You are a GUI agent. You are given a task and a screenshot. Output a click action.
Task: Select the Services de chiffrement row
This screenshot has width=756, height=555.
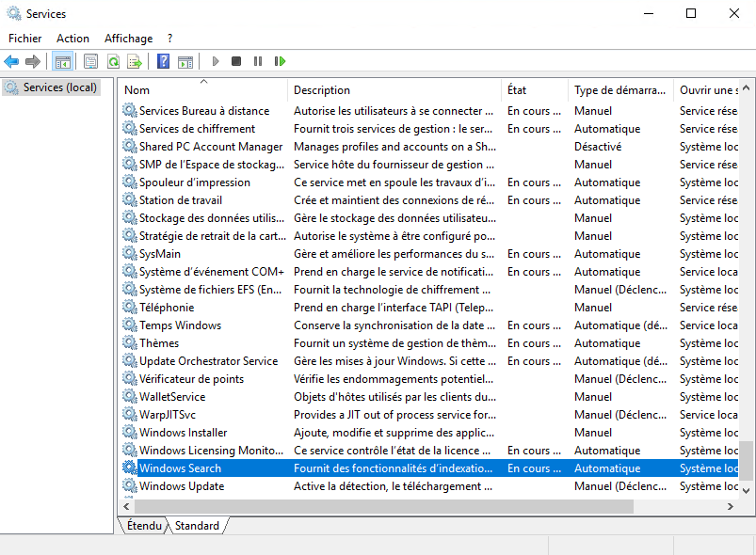429,129
